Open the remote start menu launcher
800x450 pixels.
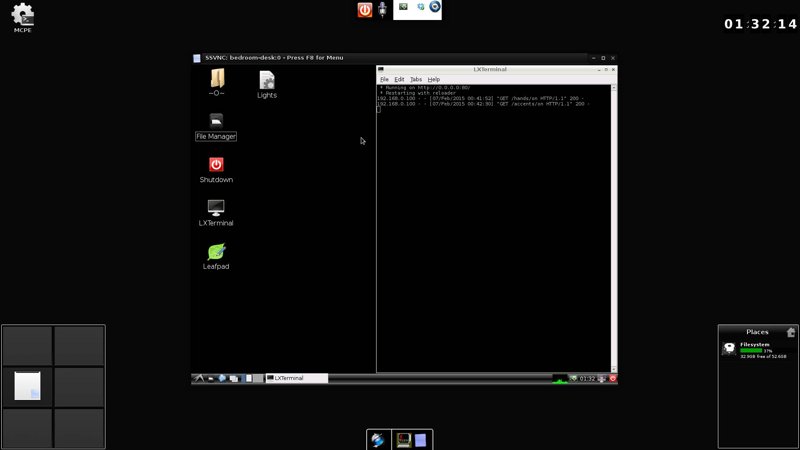(x=199, y=378)
